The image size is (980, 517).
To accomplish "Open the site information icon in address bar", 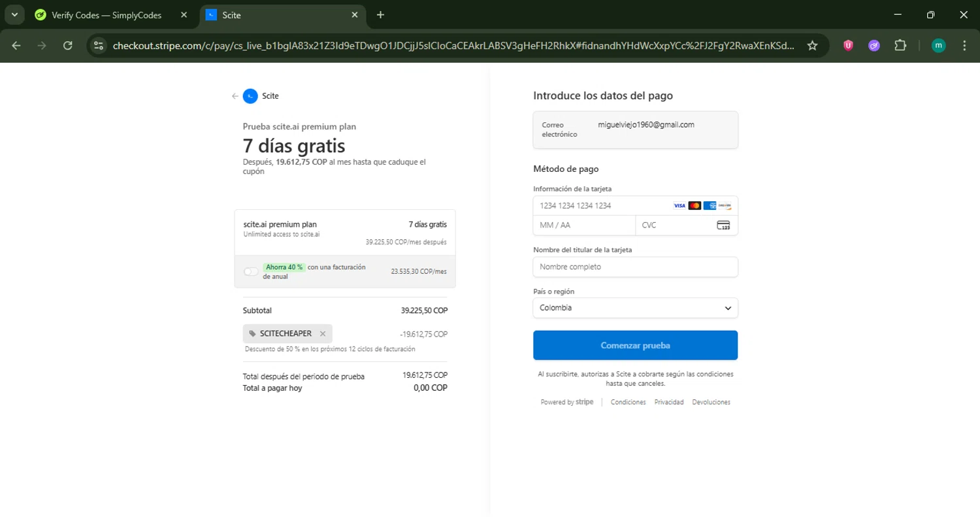I will click(x=99, y=45).
